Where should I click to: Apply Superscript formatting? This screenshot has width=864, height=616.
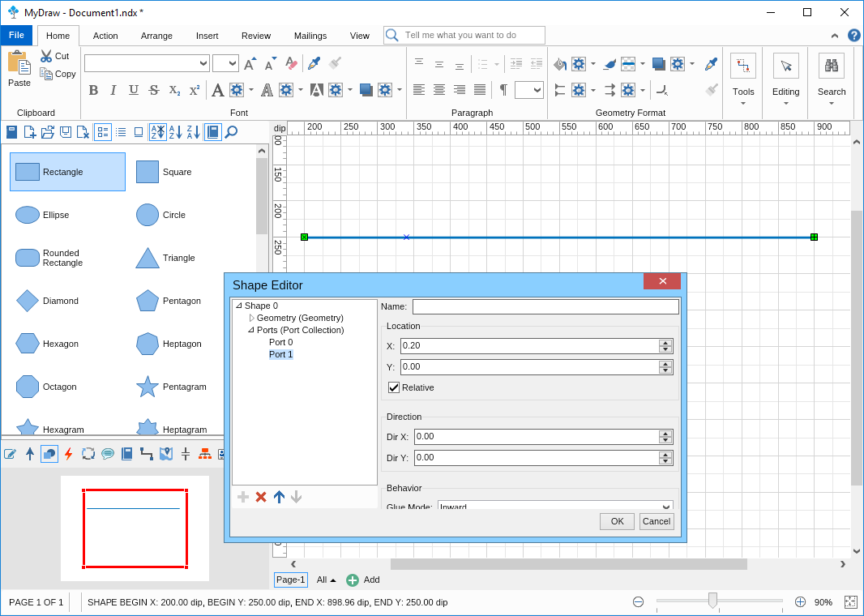pos(194,90)
